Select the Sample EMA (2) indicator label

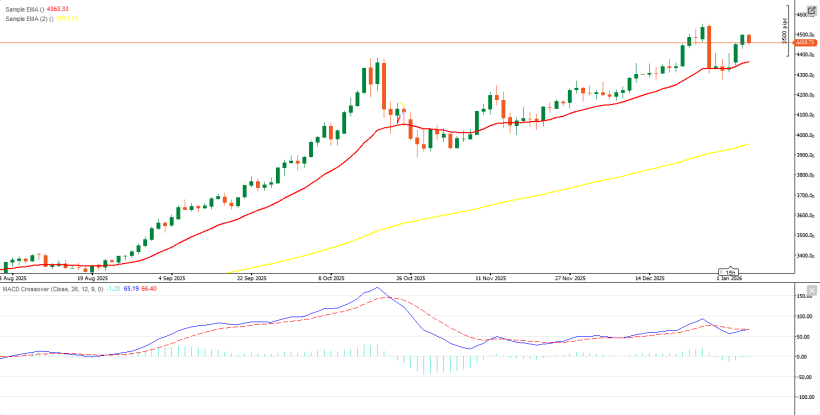27,18
